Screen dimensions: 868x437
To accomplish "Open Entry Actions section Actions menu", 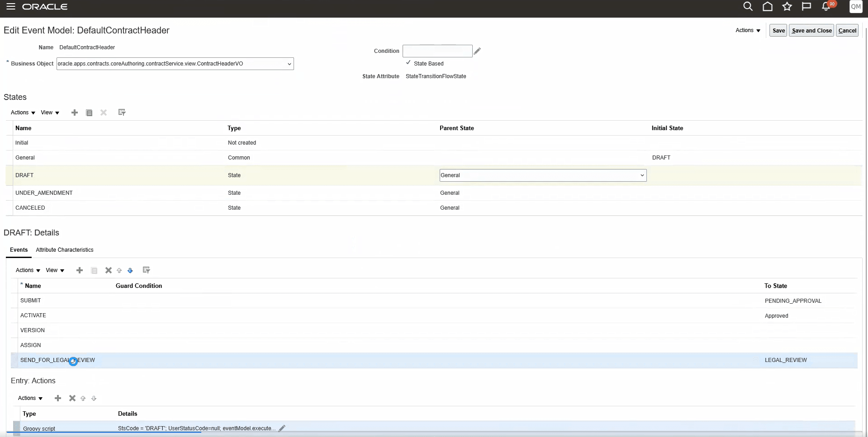I will tap(30, 398).
